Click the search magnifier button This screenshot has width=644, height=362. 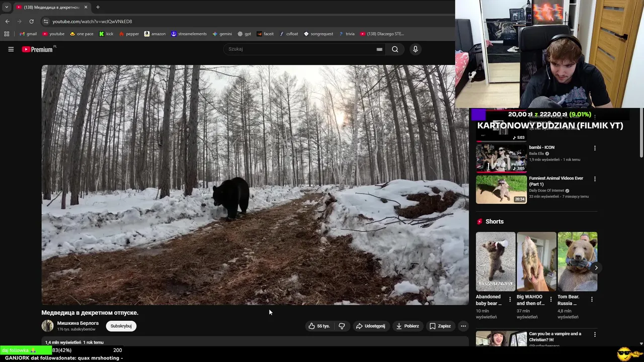point(395,49)
